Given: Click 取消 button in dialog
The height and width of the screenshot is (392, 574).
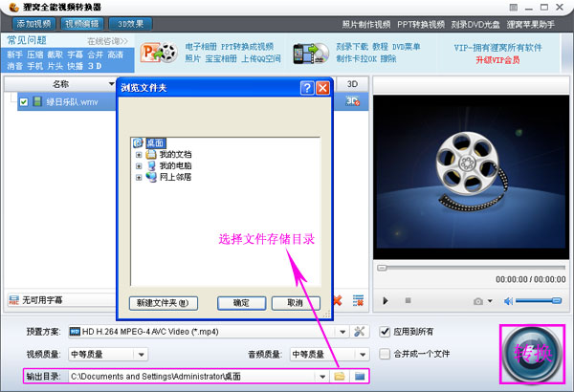Looking at the screenshot, I should (x=296, y=303).
